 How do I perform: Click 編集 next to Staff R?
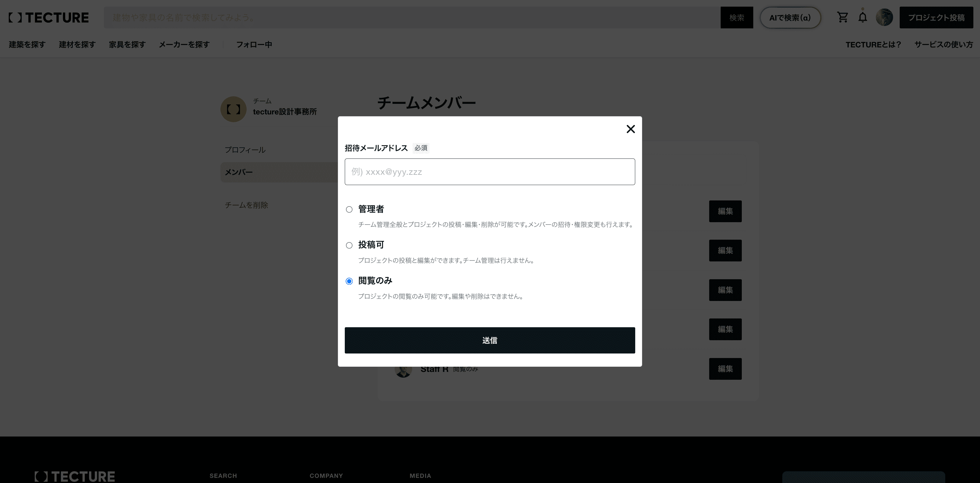[x=725, y=369]
